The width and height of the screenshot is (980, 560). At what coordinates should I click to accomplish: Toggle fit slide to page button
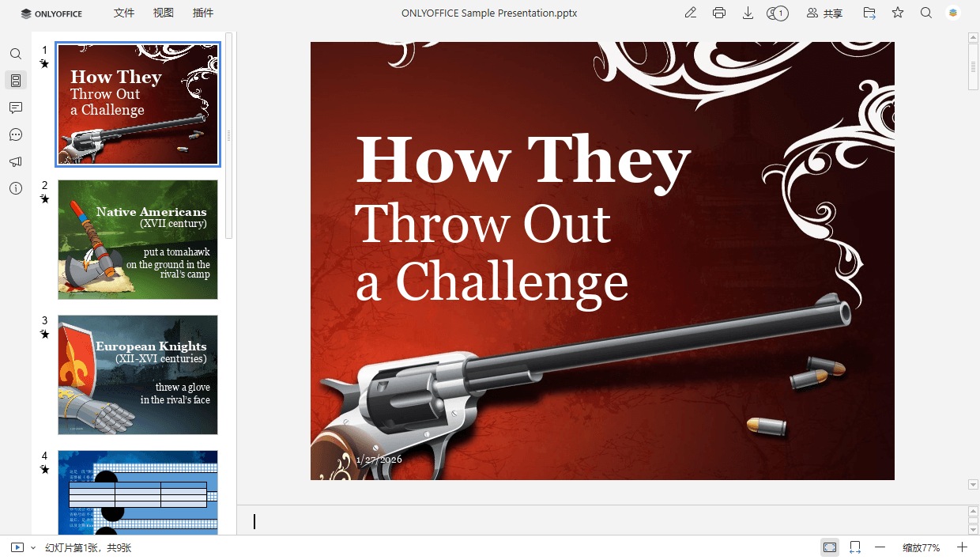(830, 547)
